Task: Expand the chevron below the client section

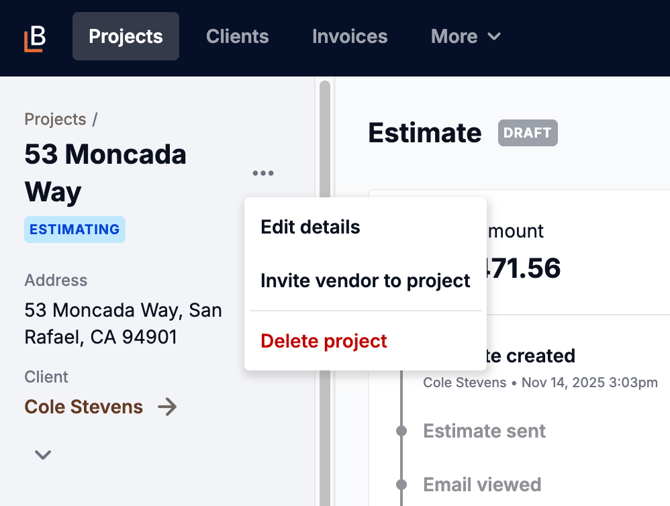Action: tap(43, 455)
